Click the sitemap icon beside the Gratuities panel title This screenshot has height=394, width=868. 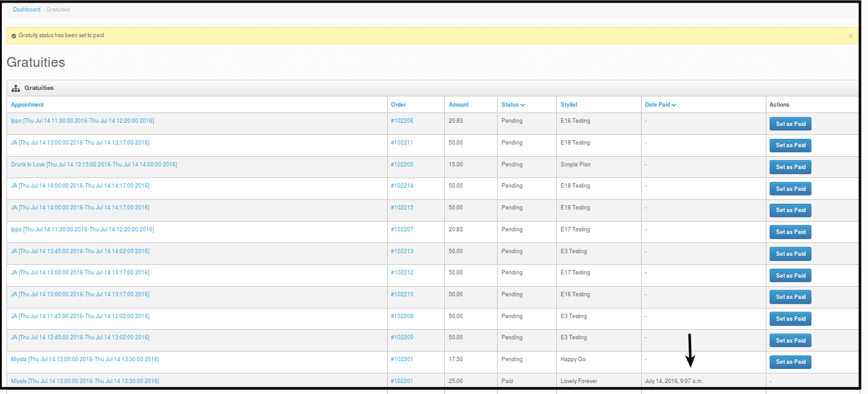click(x=16, y=88)
